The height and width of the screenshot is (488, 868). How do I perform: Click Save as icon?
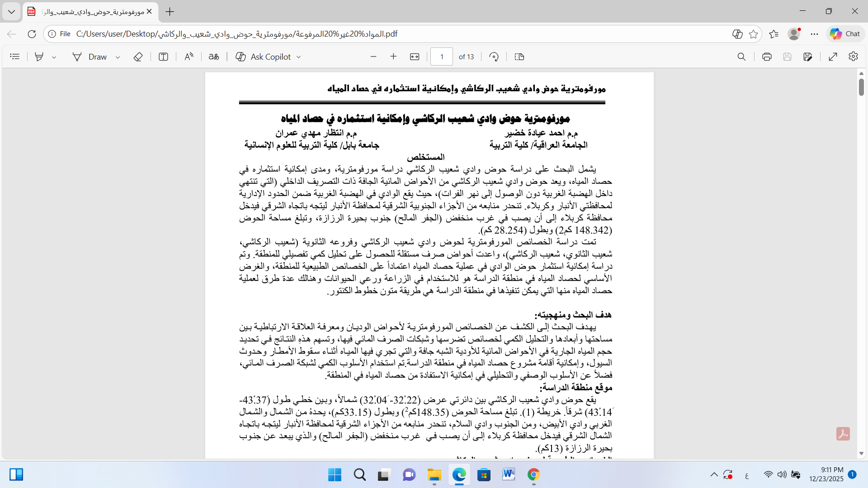coord(808,56)
